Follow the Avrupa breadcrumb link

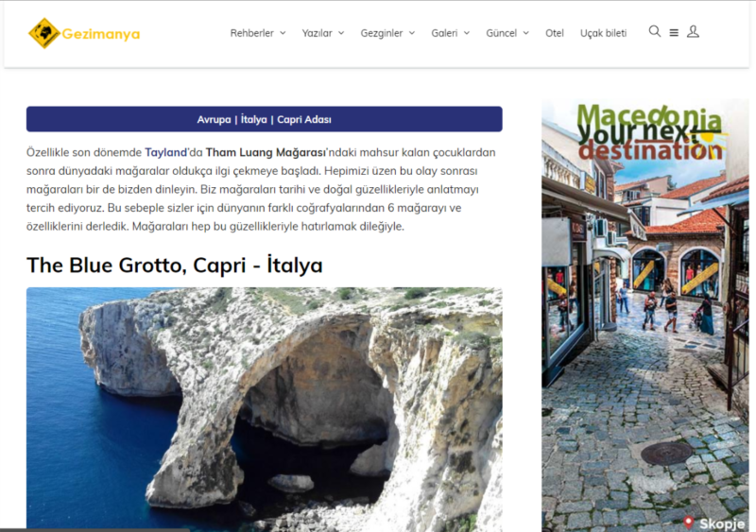(214, 120)
